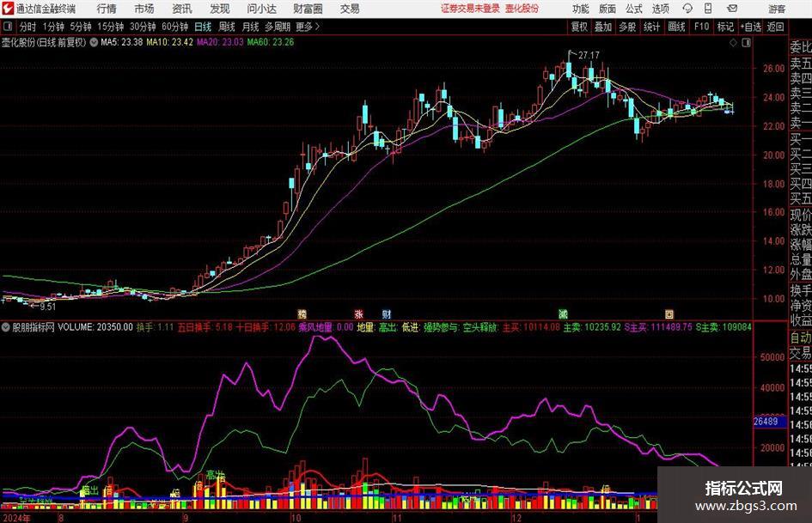812x523 pixels.
Task: Add stock with +自选 button
Action: tap(751, 27)
